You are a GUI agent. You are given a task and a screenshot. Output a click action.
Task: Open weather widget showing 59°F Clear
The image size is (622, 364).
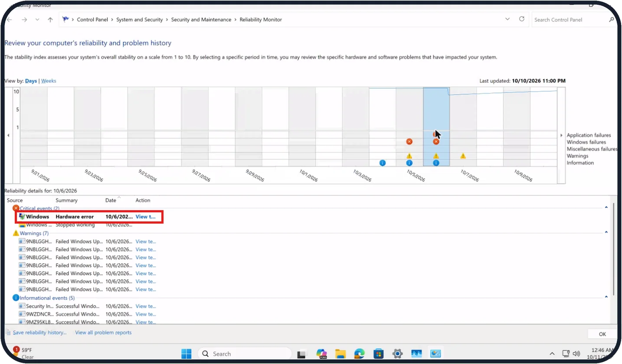click(23, 353)
